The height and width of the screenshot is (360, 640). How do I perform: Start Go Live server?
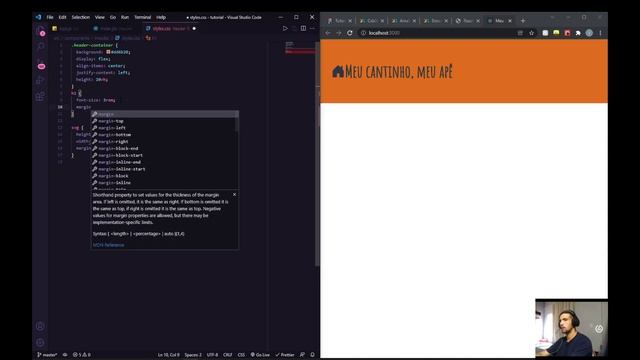(260, 355)
